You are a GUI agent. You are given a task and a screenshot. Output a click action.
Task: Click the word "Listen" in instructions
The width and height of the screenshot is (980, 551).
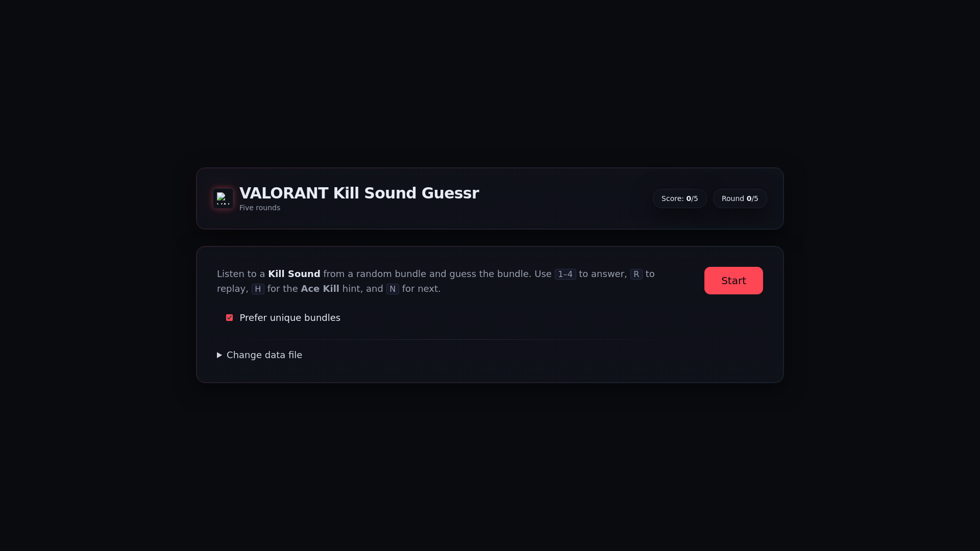coord(230,274)
